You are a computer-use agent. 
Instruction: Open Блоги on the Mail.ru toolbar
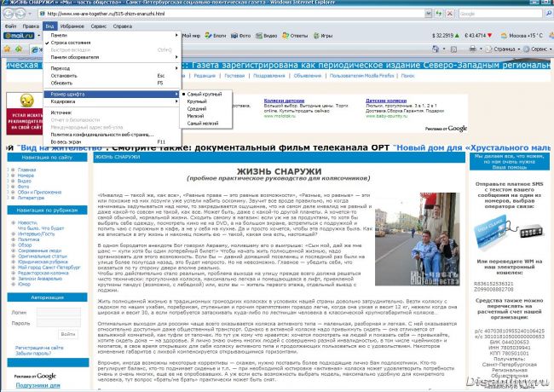(x=216, y=36)
